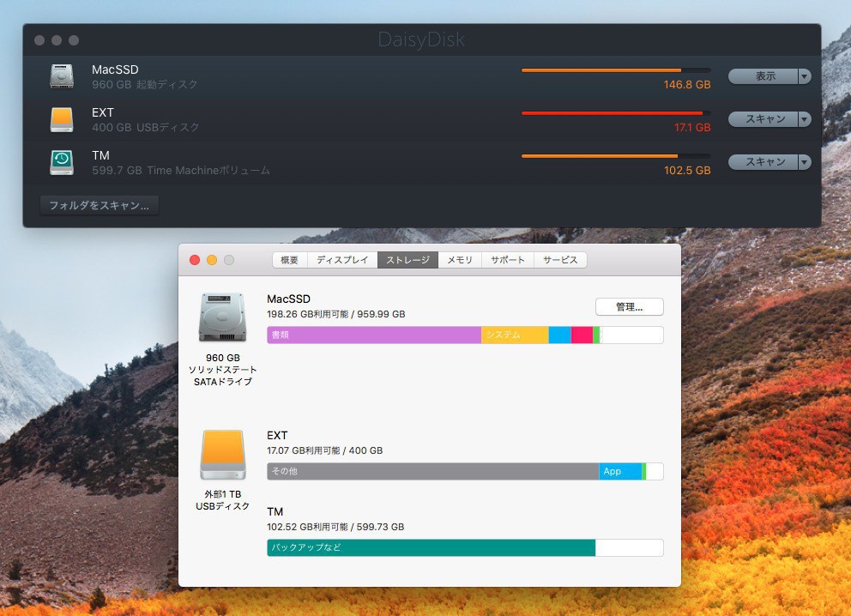The height and width of the screenshot is (616, 851).
Task: Click '198.26 GB利用可能 / 959.99 GB' text
Action: (x=336, y=314)
